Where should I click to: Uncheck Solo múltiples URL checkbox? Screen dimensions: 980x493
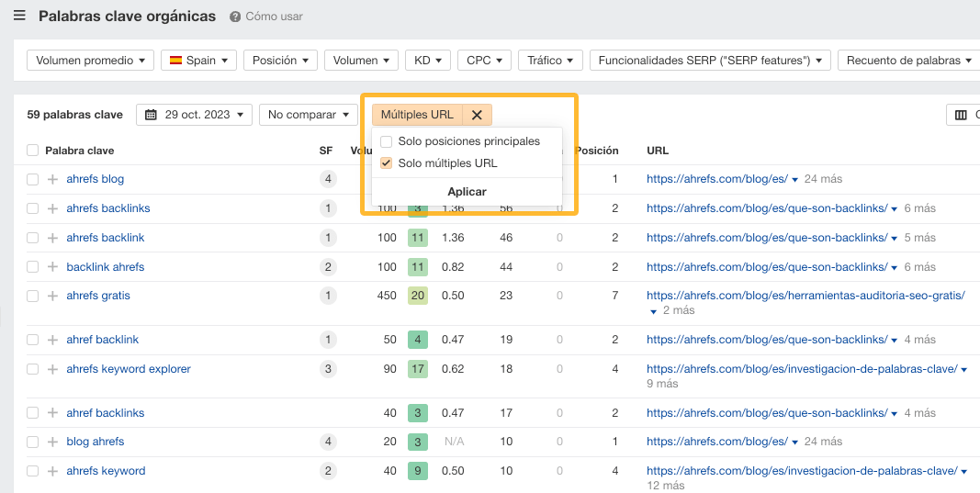click(x=387, y=163)
